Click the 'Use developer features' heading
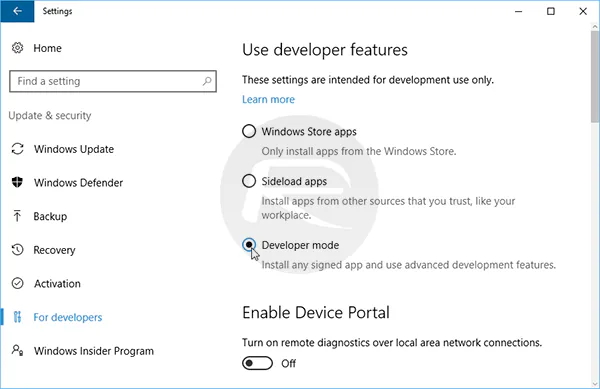Screen dimensions: 600x389 click(x=325, y=50)
